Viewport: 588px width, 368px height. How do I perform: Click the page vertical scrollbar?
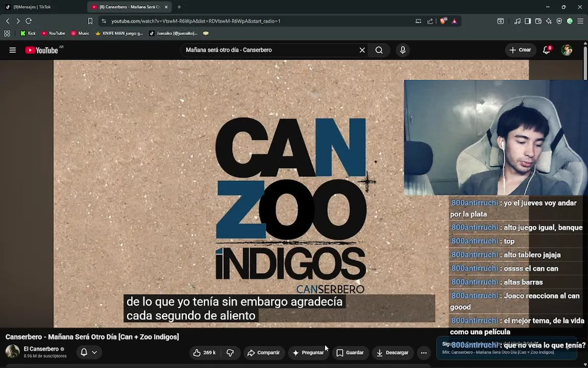click(585, 61)
